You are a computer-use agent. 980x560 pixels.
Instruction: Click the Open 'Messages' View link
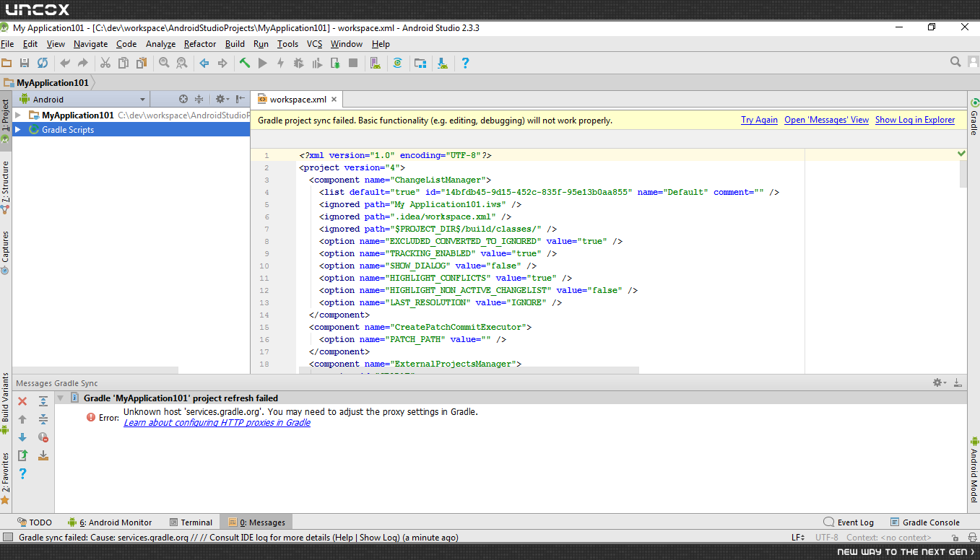826,120
